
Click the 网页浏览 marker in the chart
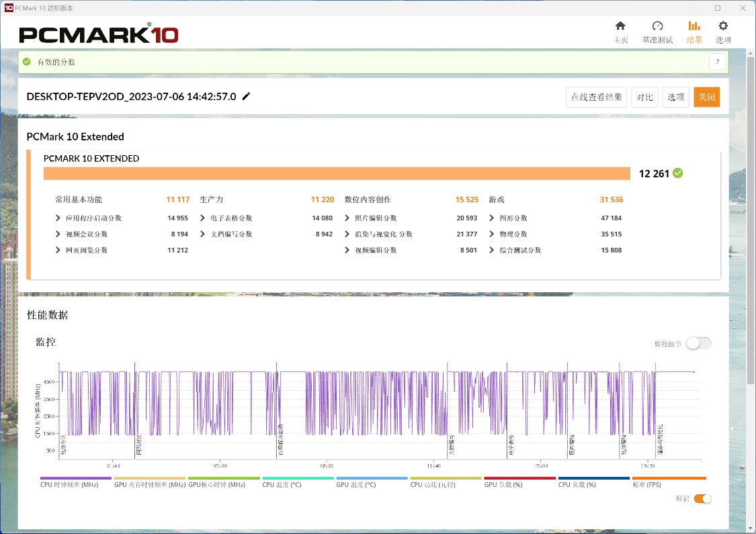(139, 445)
